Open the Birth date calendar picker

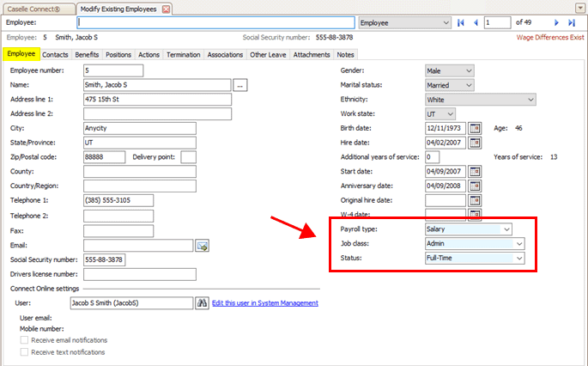(475, 128)
